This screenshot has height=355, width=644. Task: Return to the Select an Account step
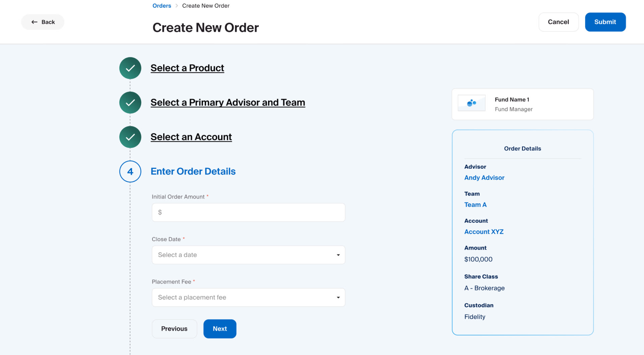coord(191,137)
